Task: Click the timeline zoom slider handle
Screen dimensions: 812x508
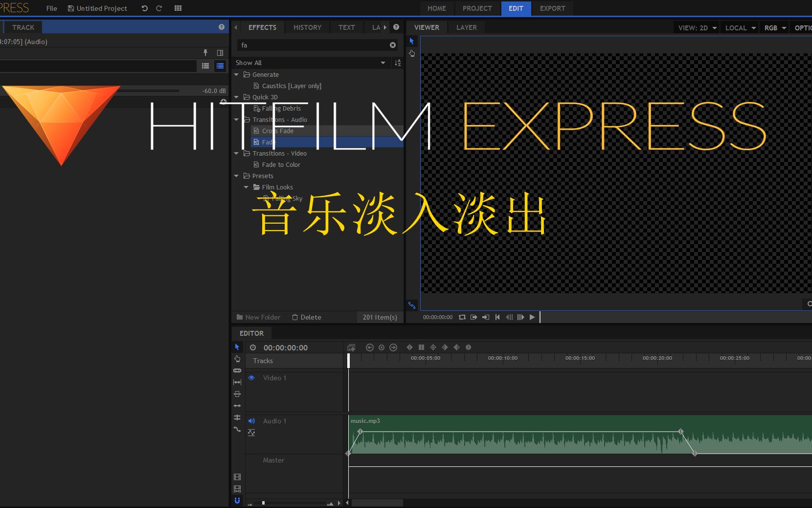Action: [x=263, y=503]
